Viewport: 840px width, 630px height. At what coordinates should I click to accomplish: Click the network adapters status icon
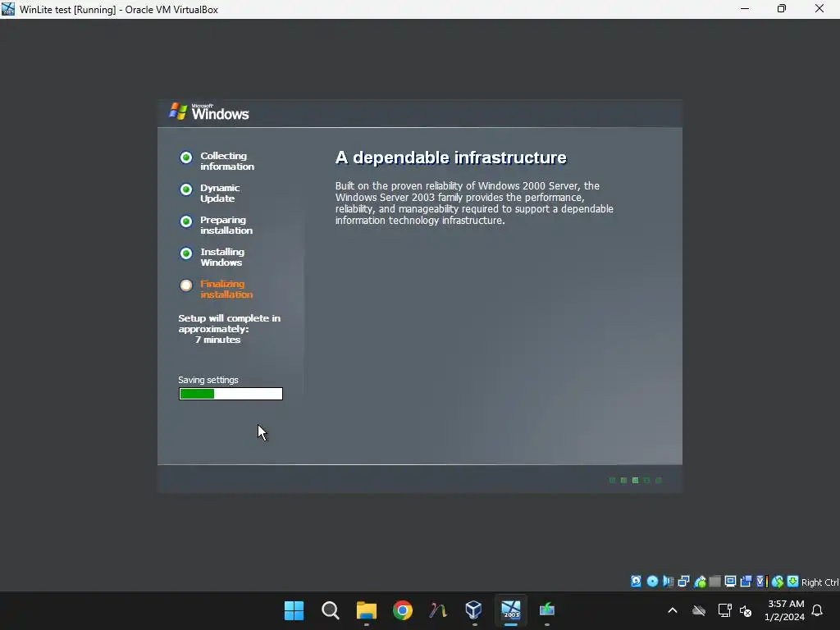683,582
